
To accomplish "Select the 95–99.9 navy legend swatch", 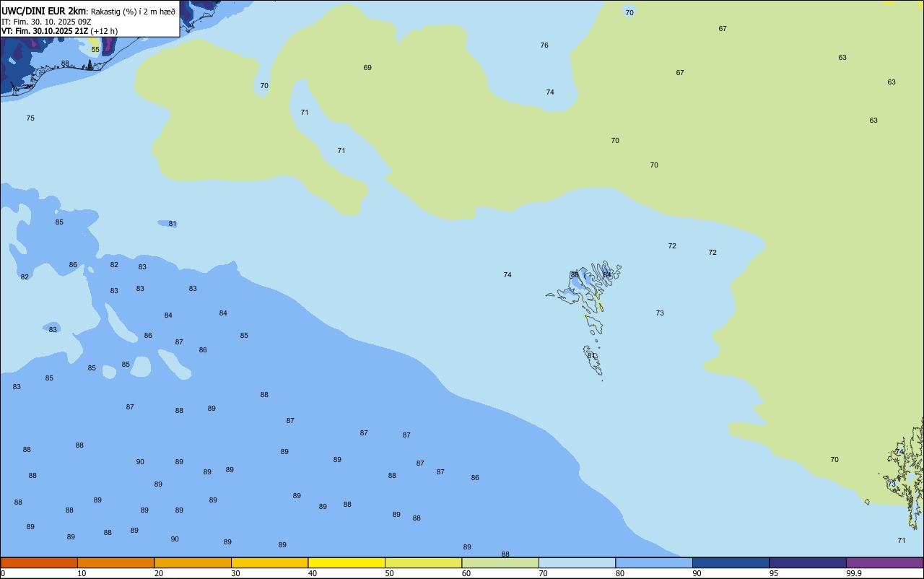I will pyautogui.click(x=808, y=562).
